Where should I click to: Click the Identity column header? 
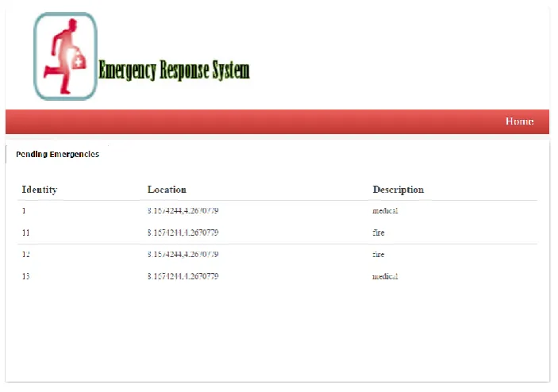[x=40, y=190]
